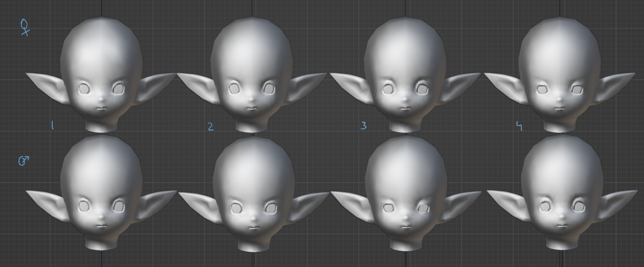
Task: Select the female row head model labeled 2
Action: click(252, 75)
